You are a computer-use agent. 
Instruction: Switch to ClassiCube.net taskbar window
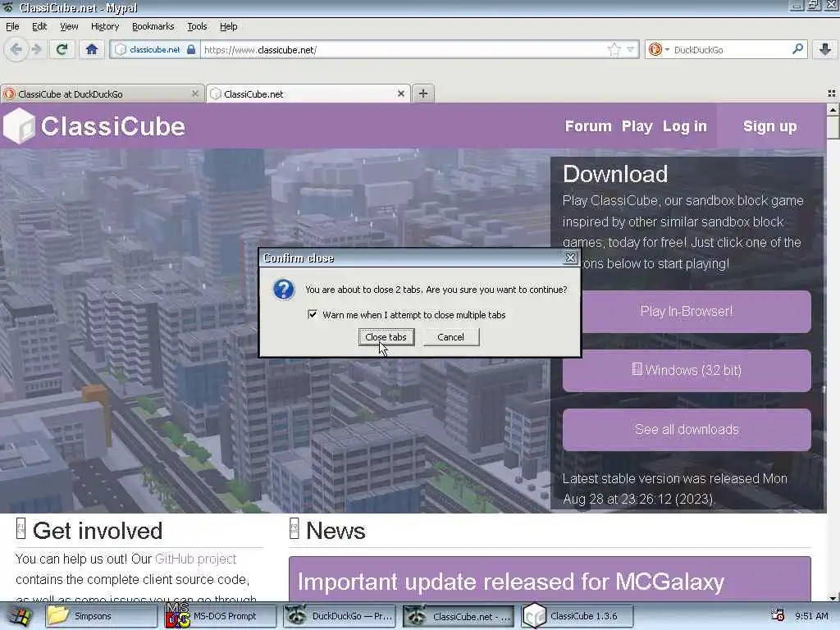(x=459, y=616)
